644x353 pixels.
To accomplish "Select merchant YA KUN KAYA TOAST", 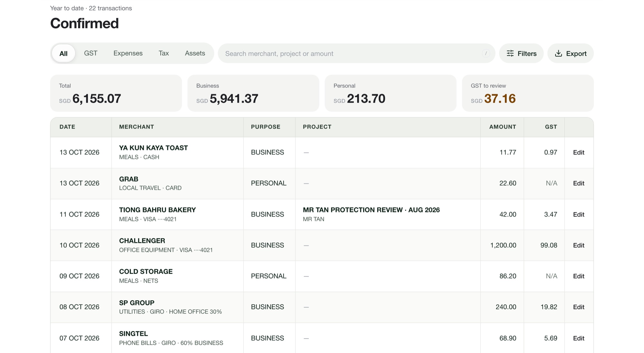I will click(x=153, y=148).
